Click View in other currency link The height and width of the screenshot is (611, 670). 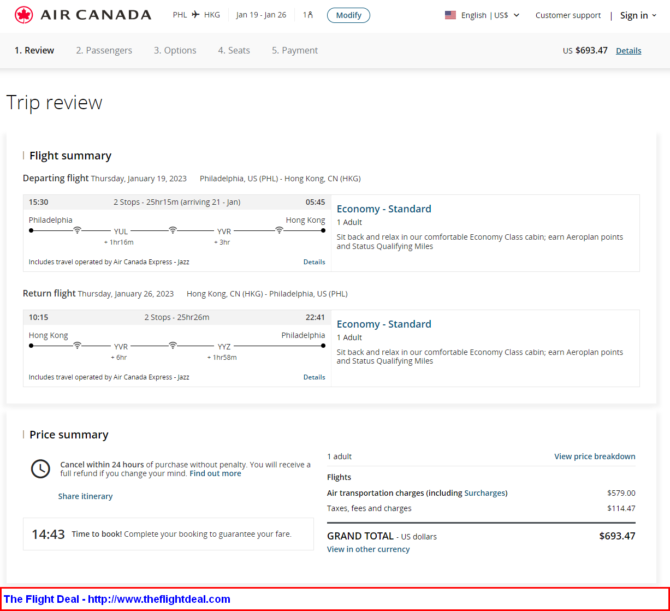pos(368,549)
